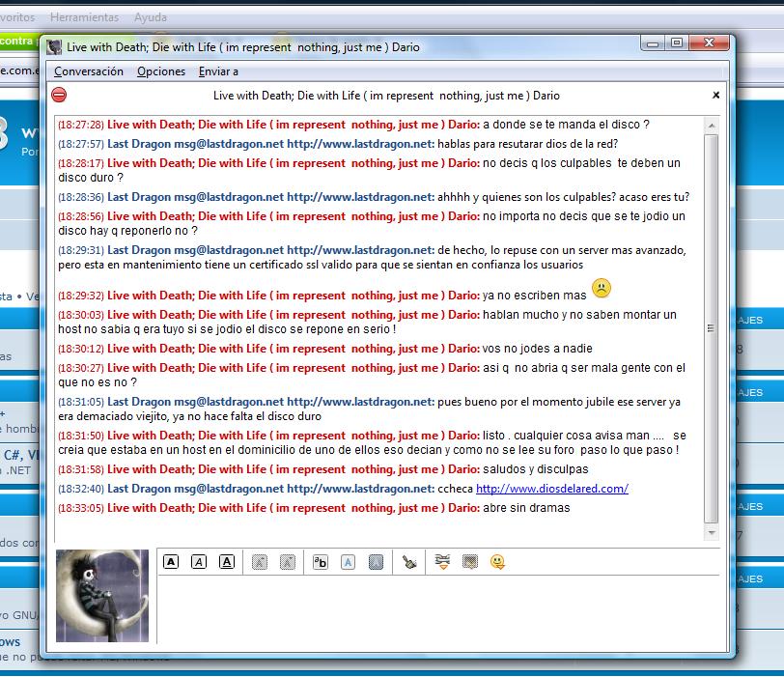The width and height of the screenshot is (784, 677).
Task: Open the diosdelared.com link
Action: click(551, 489)
